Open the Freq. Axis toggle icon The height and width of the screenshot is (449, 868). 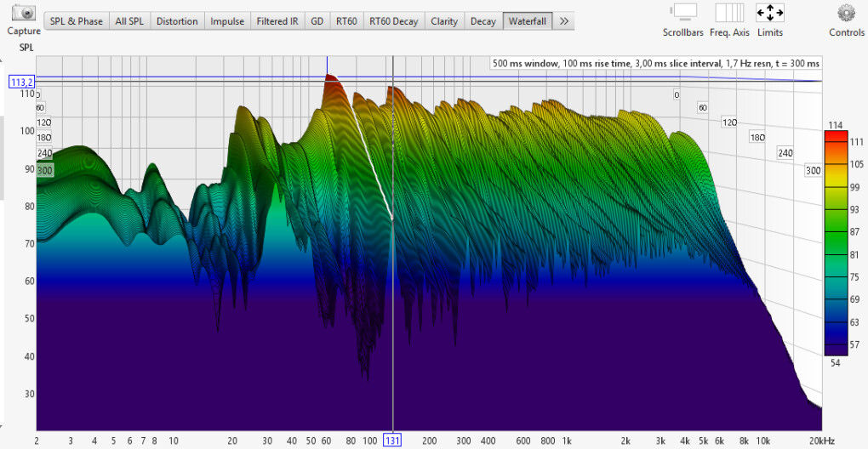pyautogui.click(x=729, y=12)
